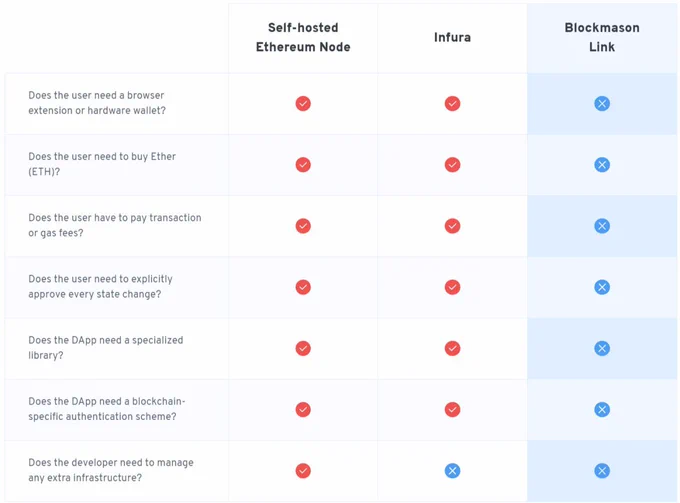Click the question about specialized library
This screenshot has height=503, width=680.
point(106,347)
